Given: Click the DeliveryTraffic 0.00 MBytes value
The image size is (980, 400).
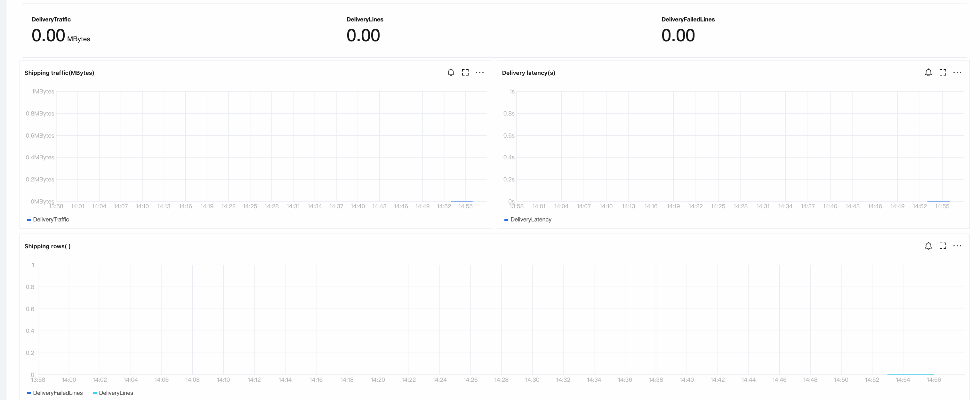Looking at the screenshot, I should tap(49, 36).
